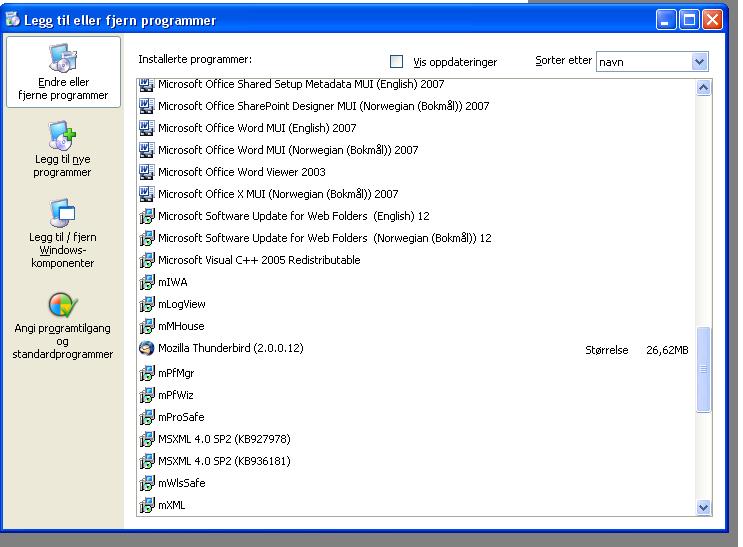This screenshot has height=547, width=743.
Task: Click scroll down arrow of program list
Action: [703, 507]
